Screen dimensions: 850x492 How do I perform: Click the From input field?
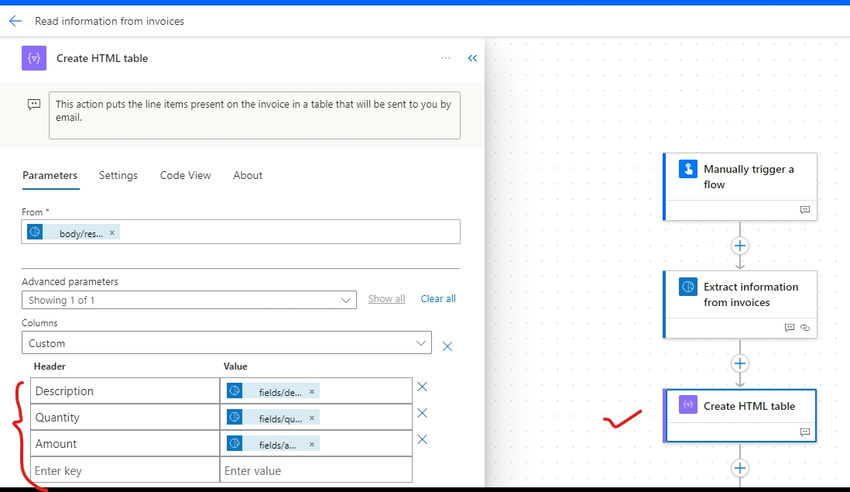pyautogui.click(x=241, y=232)
